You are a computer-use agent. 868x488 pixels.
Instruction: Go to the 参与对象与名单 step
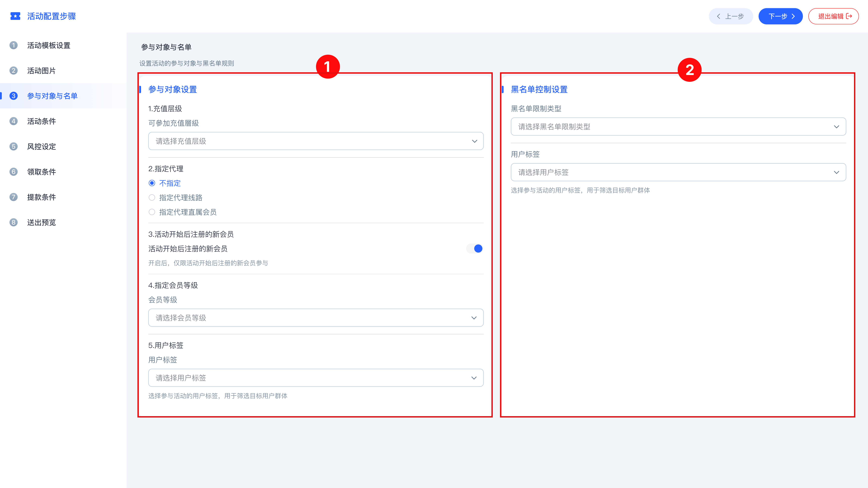point(63,96)
